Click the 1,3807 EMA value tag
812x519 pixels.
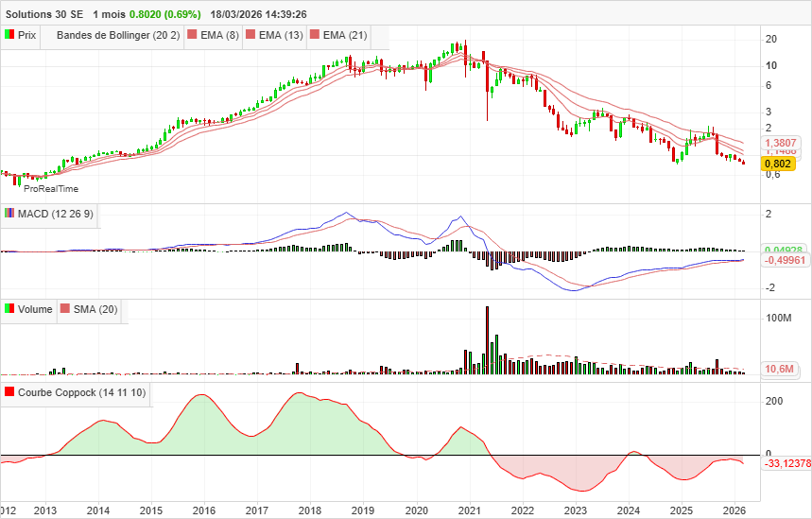point(781,143)
